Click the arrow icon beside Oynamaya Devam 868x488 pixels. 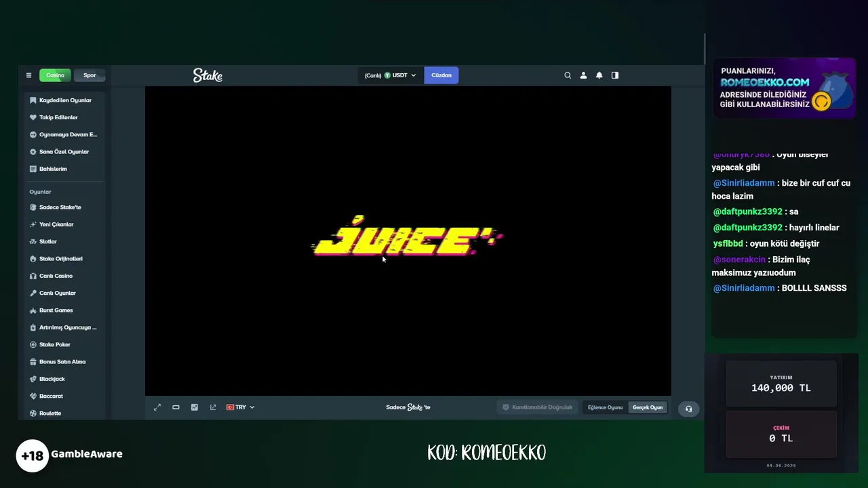[33, 134]
